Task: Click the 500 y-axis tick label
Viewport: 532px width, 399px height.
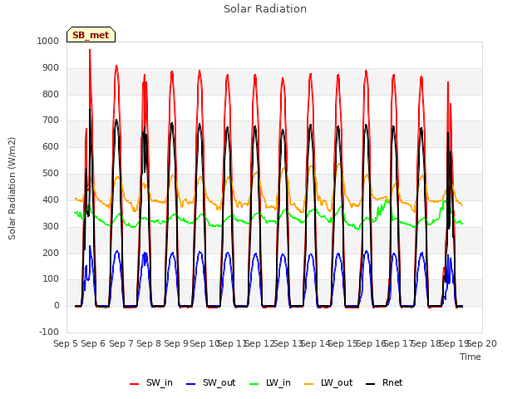Action: tap(51, 174)
